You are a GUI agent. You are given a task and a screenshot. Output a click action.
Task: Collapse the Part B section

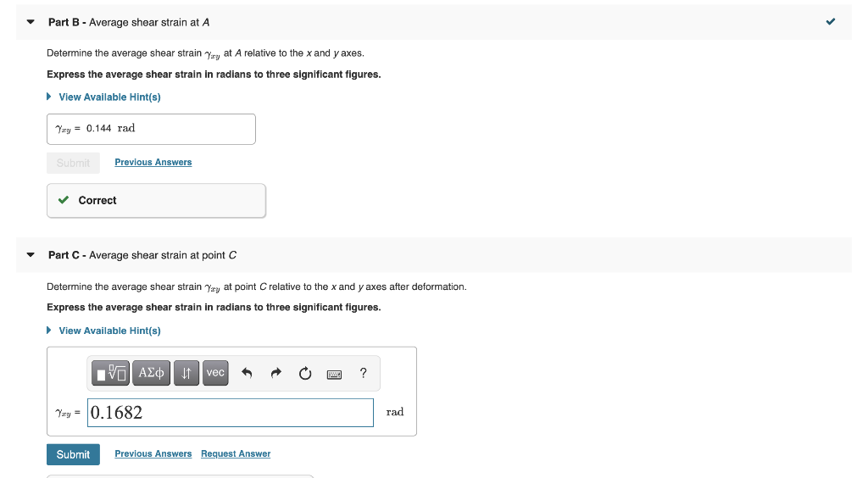pyautogui.click(x=31, y=22)
